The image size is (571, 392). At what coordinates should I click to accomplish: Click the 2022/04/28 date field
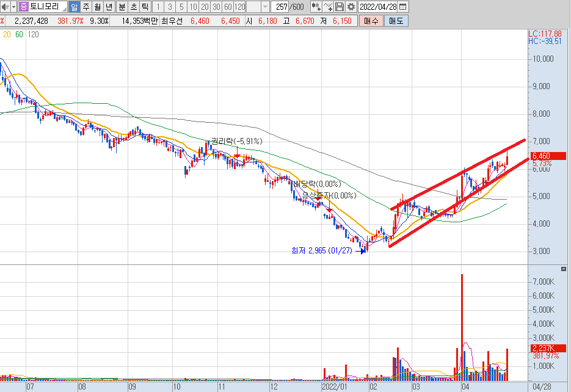(x=378, y=7)
